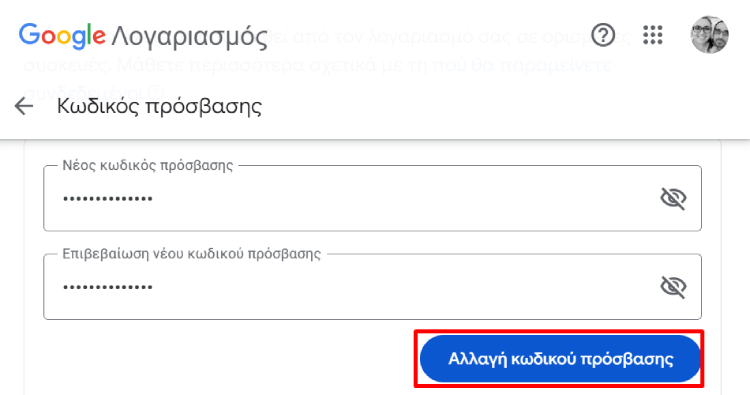Toggle the crossed-eye icon in the second field

673,286
